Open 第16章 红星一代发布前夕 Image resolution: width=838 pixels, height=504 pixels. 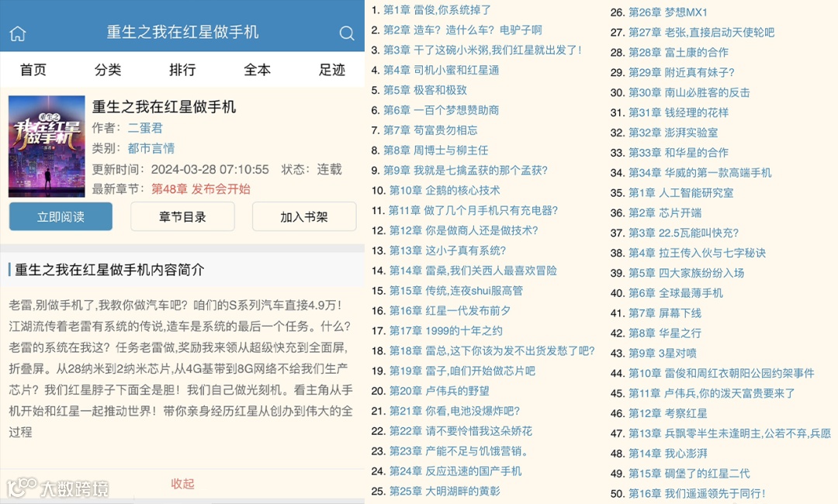(450, 311)
